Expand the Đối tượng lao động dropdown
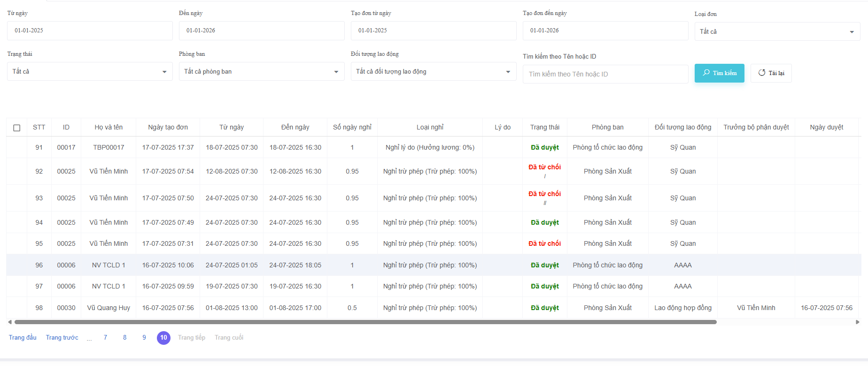 click(x=433, y=72)
